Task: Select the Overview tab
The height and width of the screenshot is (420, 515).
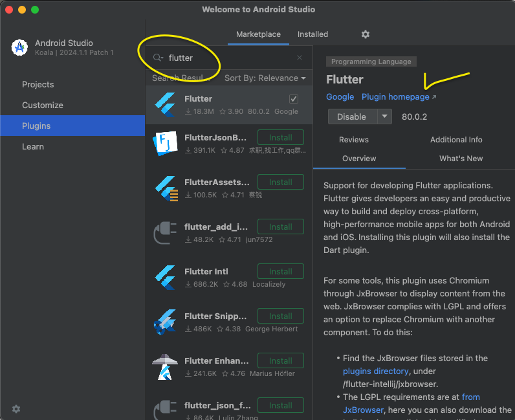Action: click(359, 159)
